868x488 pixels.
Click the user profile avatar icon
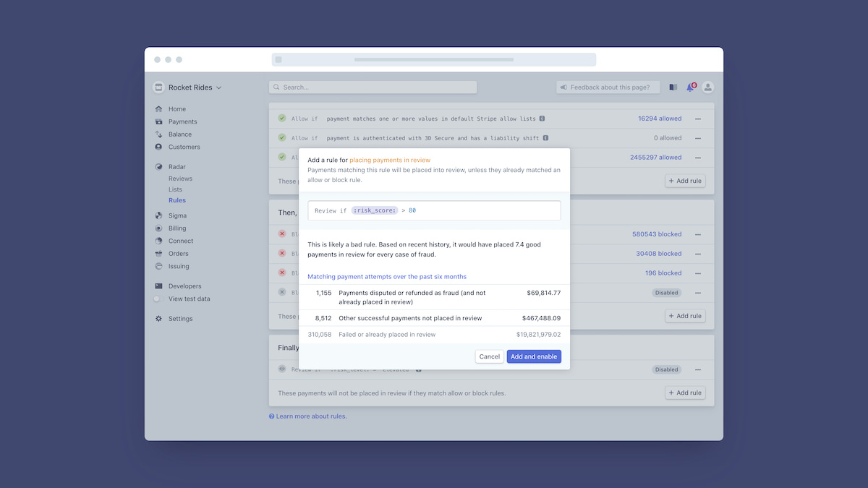pyautogui.click(x=708, y=87)
